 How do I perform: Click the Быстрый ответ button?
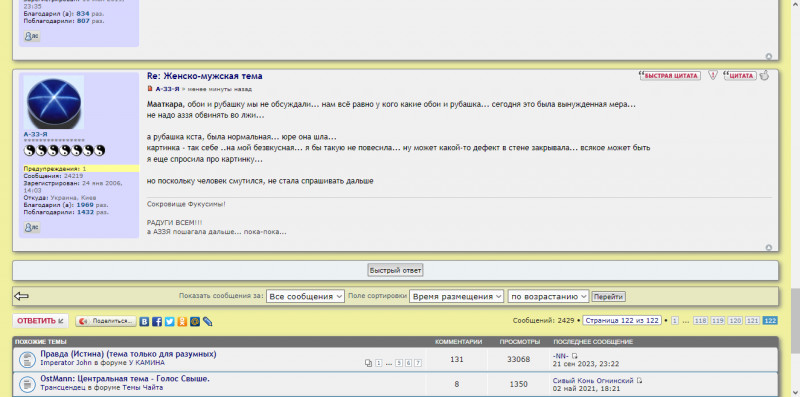pos(395,270)
